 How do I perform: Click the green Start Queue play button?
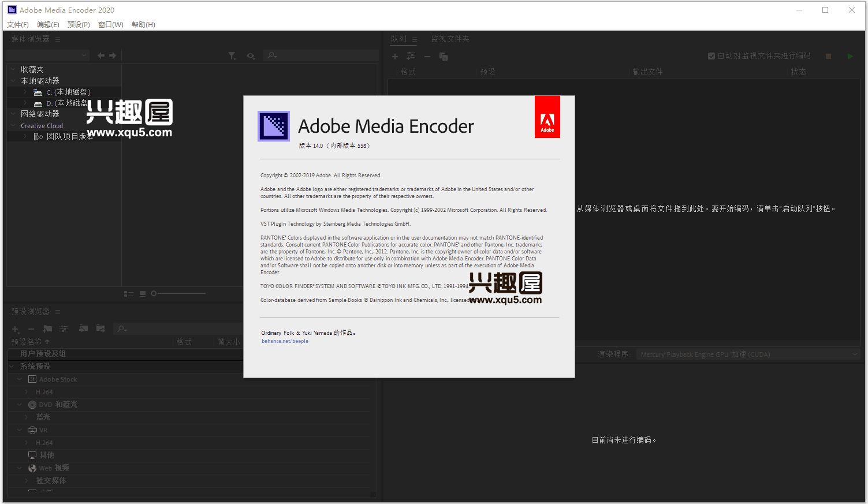point(850,57)
